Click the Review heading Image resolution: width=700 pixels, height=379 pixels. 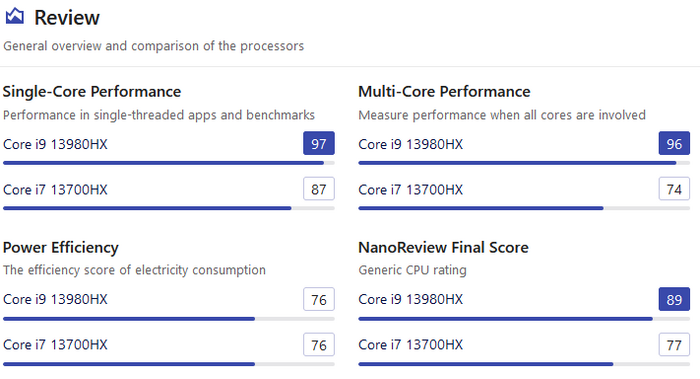tap(67, 18)
